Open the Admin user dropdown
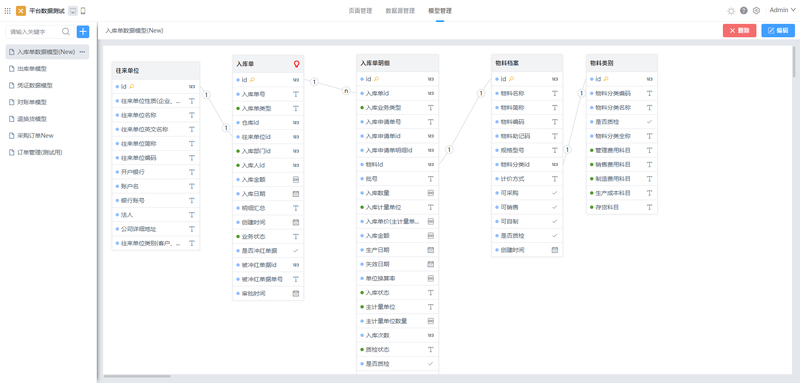Image resolution: width=800 pixels, height=383 pixels. coord(782,10)
